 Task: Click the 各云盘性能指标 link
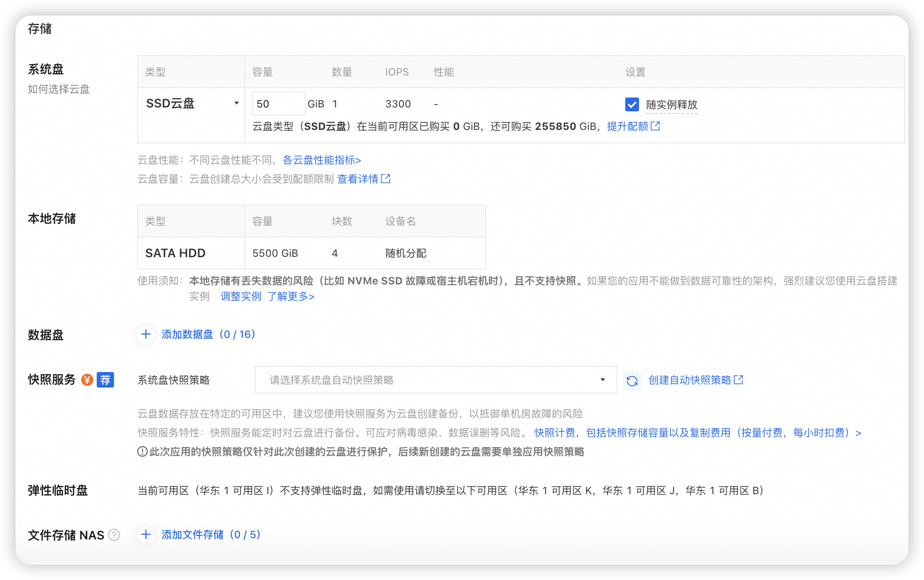pos(321,160)
